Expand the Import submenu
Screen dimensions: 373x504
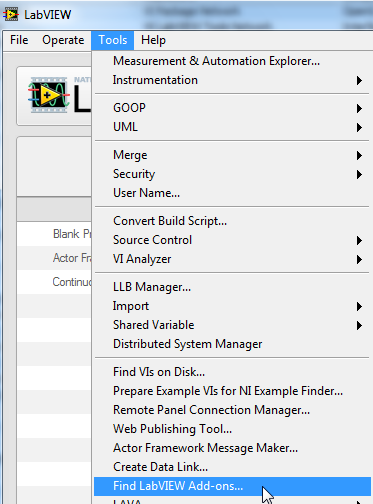point(232,306)
